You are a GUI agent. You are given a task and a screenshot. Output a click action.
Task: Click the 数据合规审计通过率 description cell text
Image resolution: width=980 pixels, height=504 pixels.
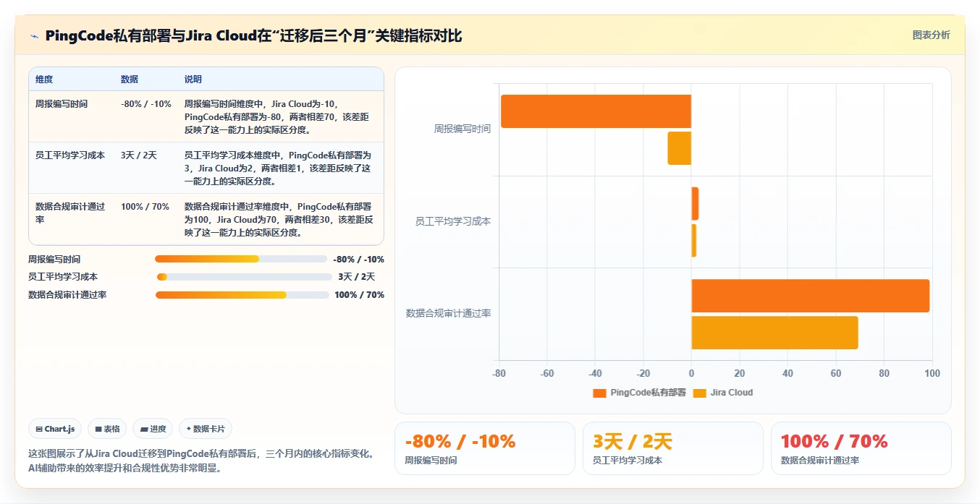(x=279, y=220)
